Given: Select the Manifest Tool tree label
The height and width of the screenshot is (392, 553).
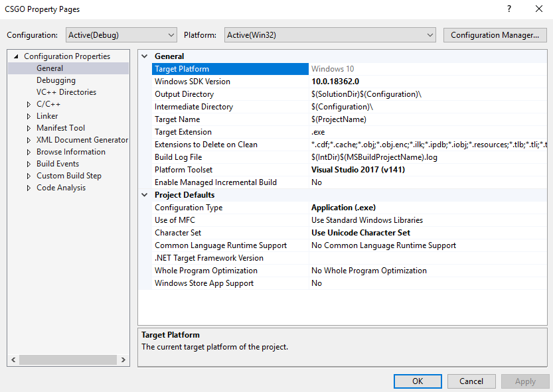Looking at the screenshot, I should (60, 128).
